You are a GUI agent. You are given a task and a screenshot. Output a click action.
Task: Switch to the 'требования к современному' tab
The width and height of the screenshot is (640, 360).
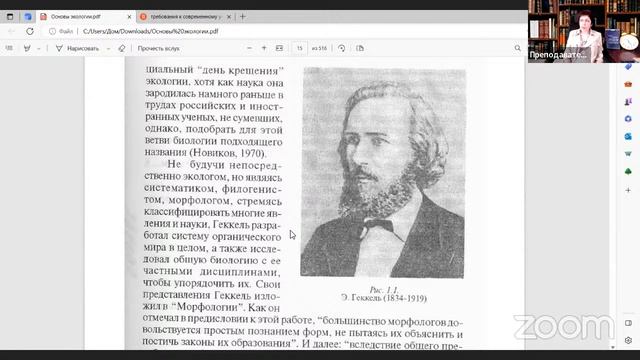click(185, 17)
